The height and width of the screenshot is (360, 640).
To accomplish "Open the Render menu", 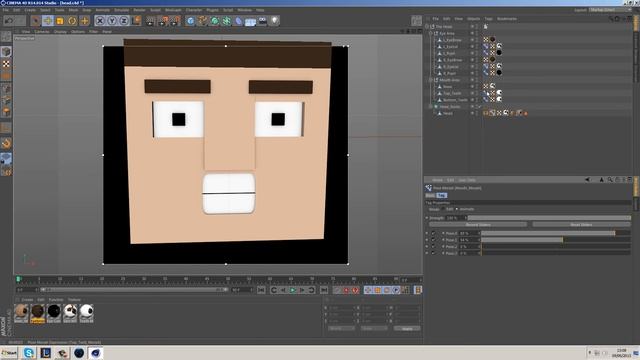I will [140, 10].
